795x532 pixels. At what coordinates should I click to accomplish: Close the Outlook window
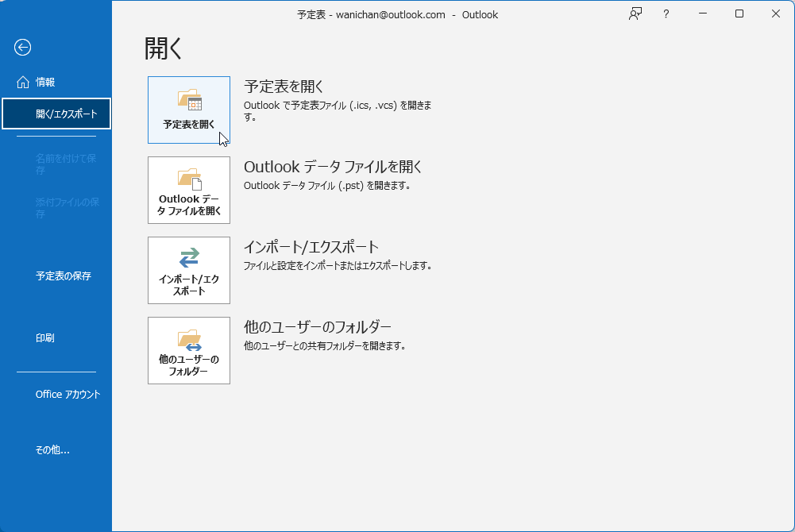pyautogui.click(x=776, y=14)
